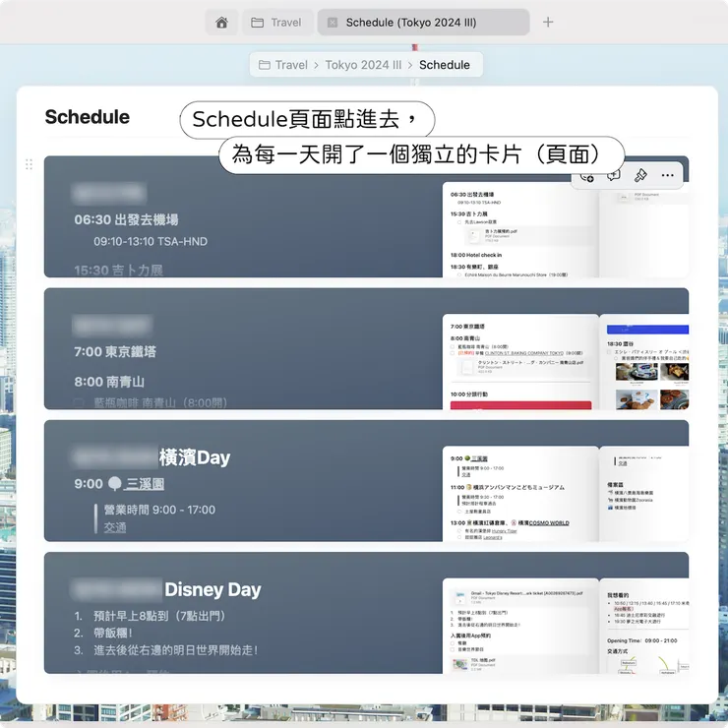This screenshot has width=728, height=728.
Task: Switch to the Travel tab
Action: [276, 23]
